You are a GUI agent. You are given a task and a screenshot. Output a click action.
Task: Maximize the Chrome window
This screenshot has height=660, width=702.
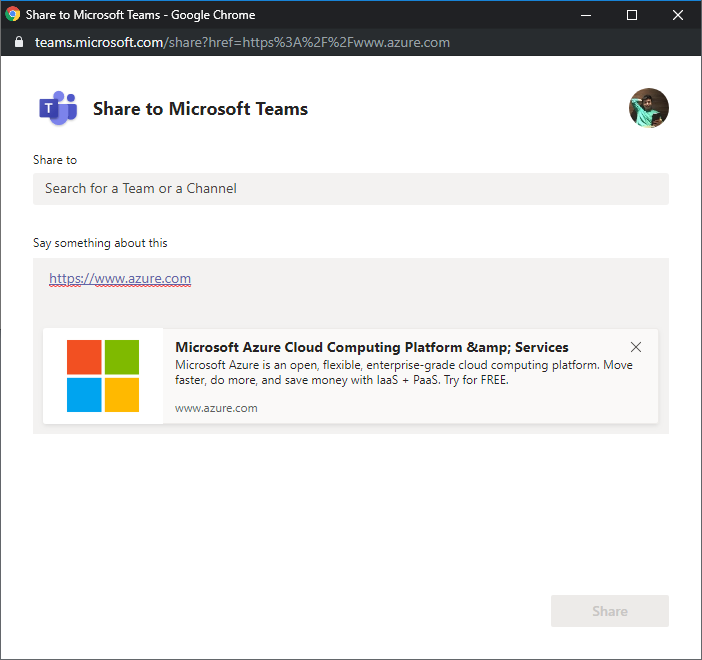tap(632, 15)
